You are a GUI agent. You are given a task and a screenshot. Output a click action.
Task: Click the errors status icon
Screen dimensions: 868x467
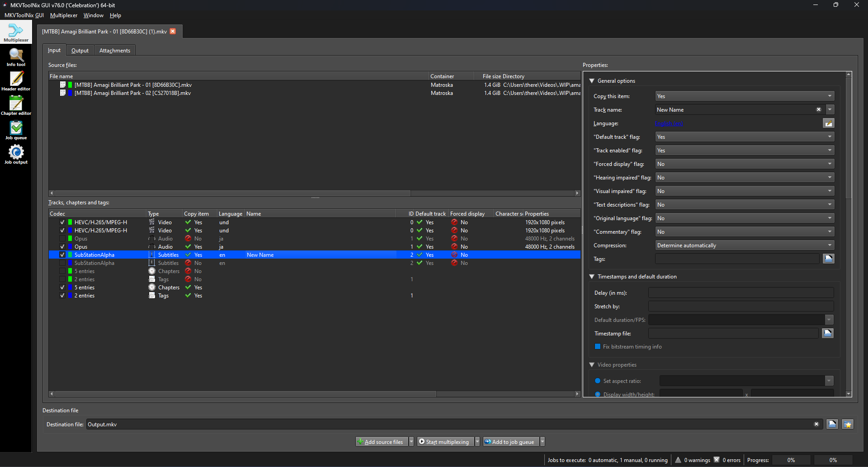[717, 460]
